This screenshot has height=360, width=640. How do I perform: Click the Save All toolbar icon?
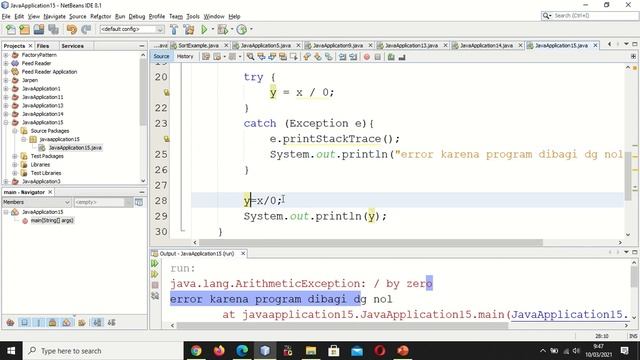tap(53, 29)
